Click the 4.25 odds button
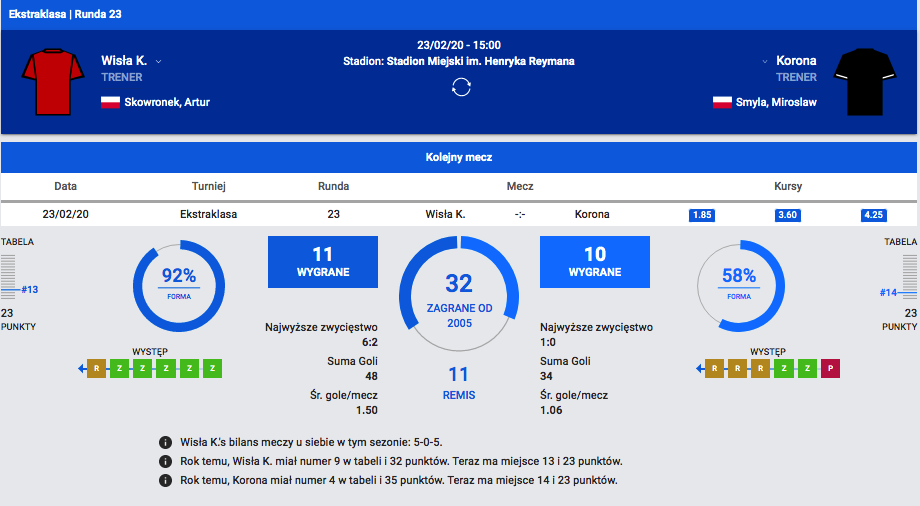 pyautogui.click(x=874, y=215)
